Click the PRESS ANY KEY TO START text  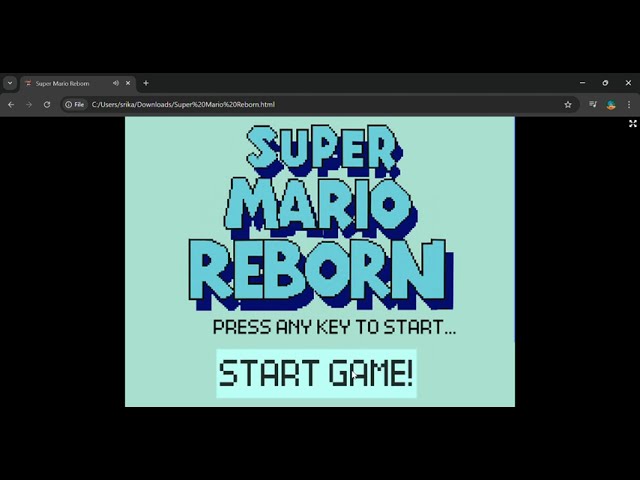click(334, 327)
